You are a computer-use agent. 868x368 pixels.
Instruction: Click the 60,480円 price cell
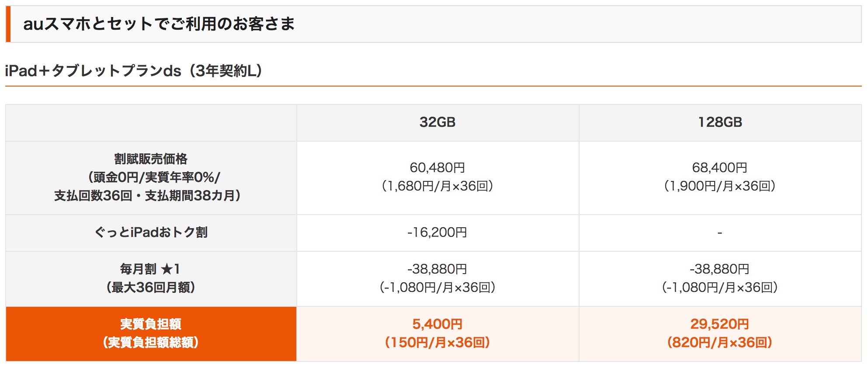[437, 177]
